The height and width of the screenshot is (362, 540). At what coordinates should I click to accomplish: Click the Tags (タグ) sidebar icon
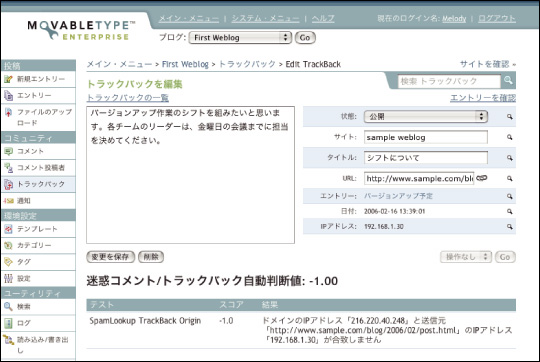point(8,262)
